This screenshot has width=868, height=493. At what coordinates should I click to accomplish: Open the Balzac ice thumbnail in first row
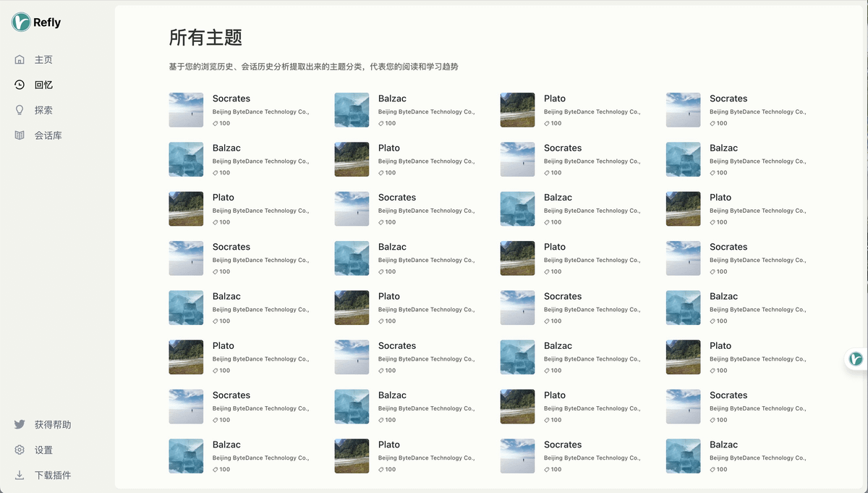[352, 110]
